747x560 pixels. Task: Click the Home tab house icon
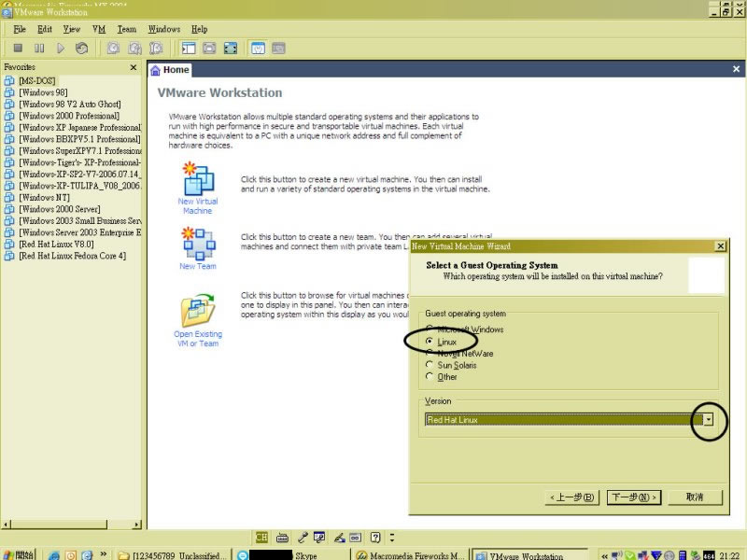coord(155,71)
